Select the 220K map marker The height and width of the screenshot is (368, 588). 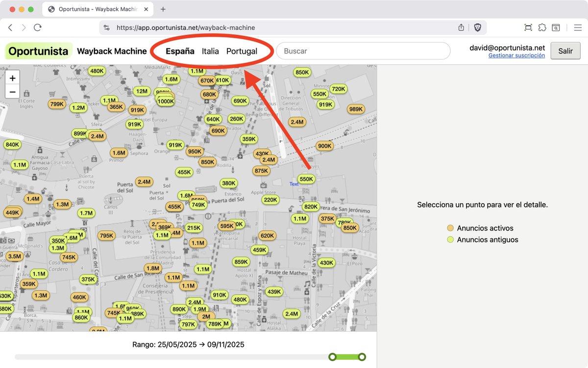pyautogui.click(x=270, y=200)
